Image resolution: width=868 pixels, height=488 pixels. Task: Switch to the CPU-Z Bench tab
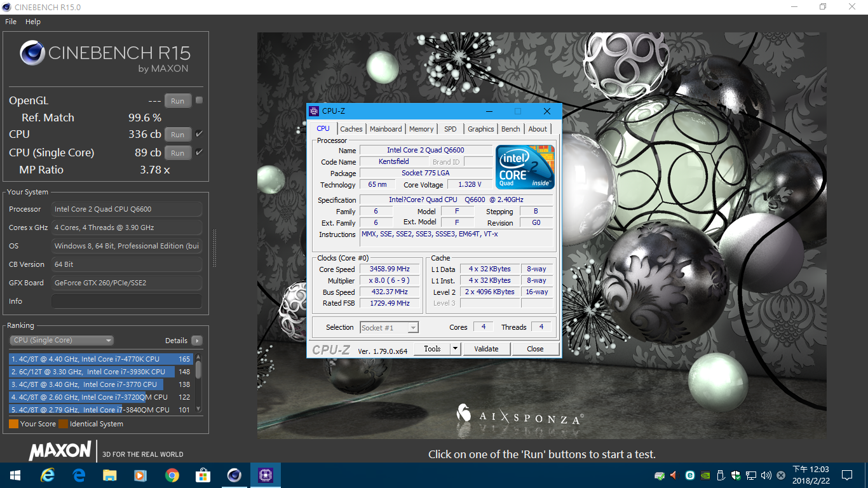(x=511, y=129)
